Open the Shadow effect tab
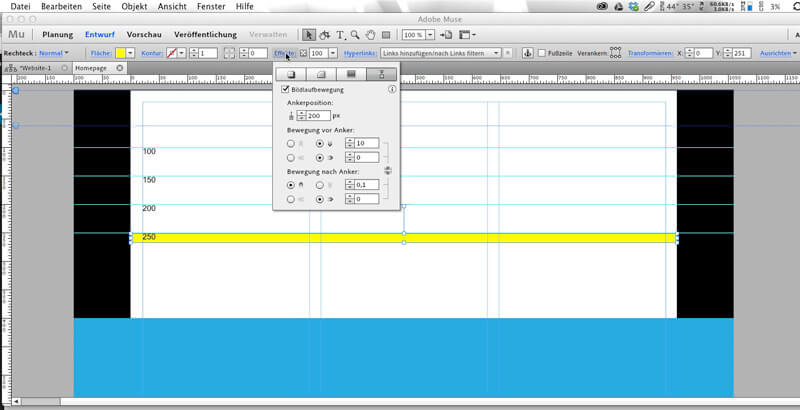Screen dimensions: 800x410 [x=291, y=74]
